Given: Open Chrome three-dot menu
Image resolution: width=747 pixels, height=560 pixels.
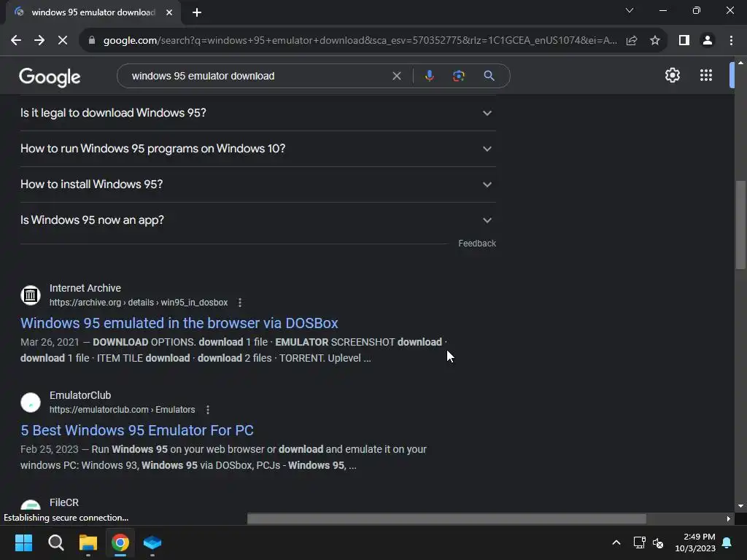Looking at the screenshot, I should (731, 41).
